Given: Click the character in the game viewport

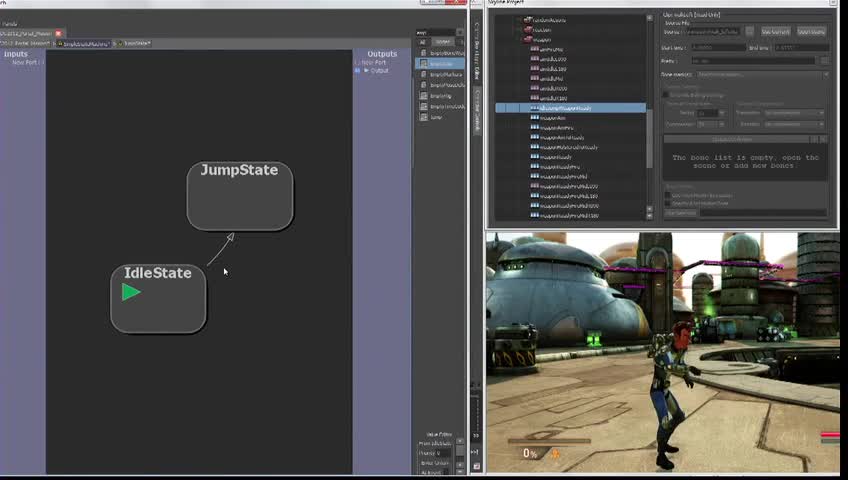Looking at the screenshot, I should (x=672, y=394).
